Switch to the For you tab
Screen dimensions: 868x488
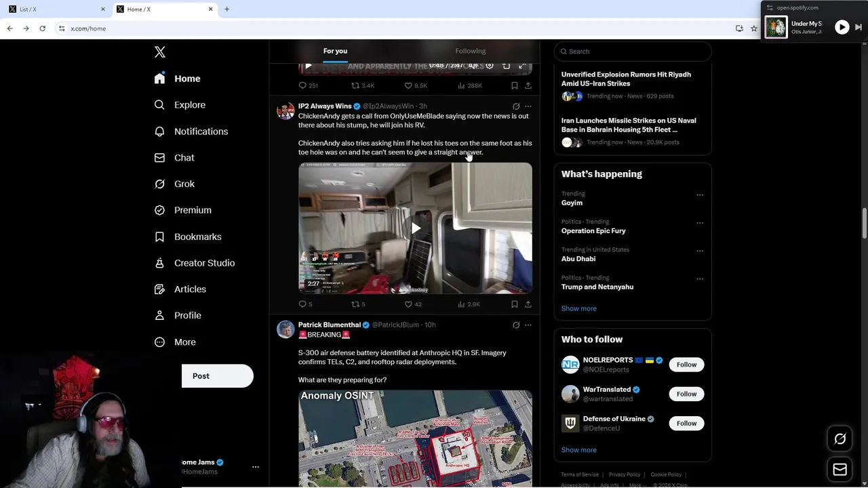pos(335,51)
